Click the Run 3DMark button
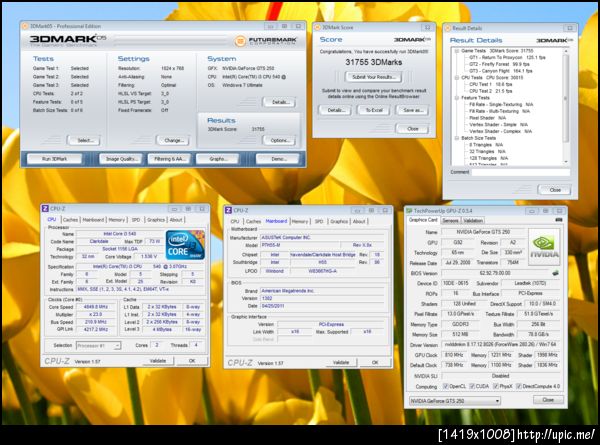The height and width of the screenshot is (445, 600). pos(54,158)
